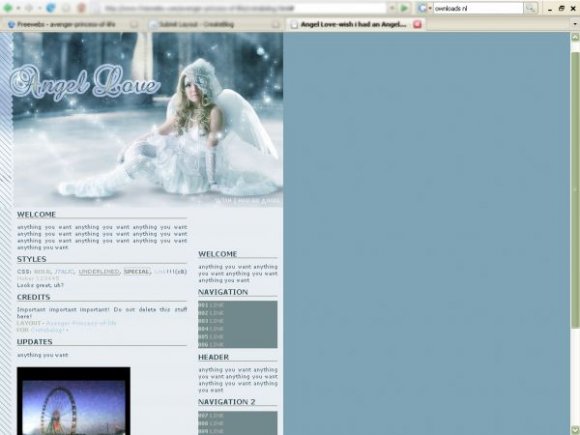Click the blue Reload toolbar icon
Image resolution: width=580 pixels, height=435 pixels.
[51, 8]
